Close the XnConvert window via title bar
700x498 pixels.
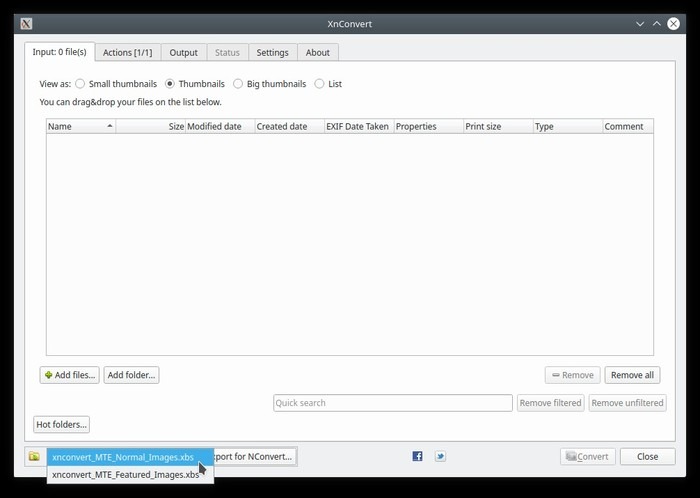(x=673, y=24)
